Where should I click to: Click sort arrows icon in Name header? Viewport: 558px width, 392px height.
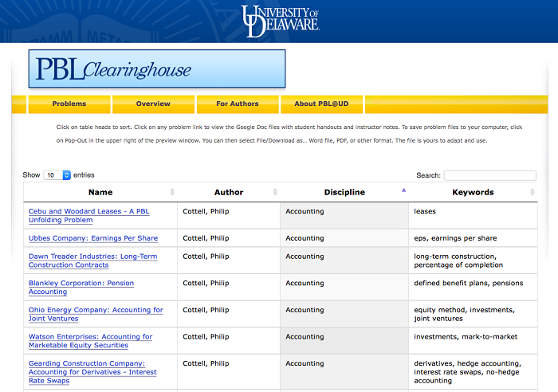[x=172, y=192]
